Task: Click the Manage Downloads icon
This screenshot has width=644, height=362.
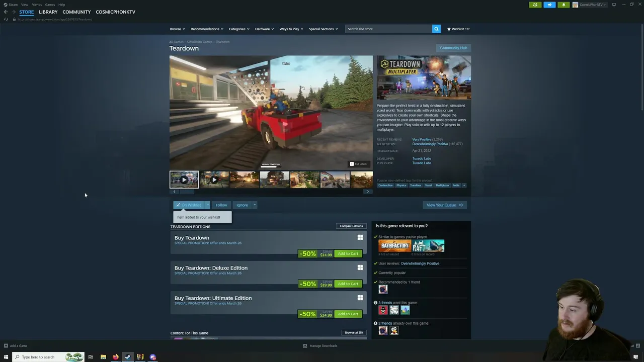Action: (x=305, y=345)
